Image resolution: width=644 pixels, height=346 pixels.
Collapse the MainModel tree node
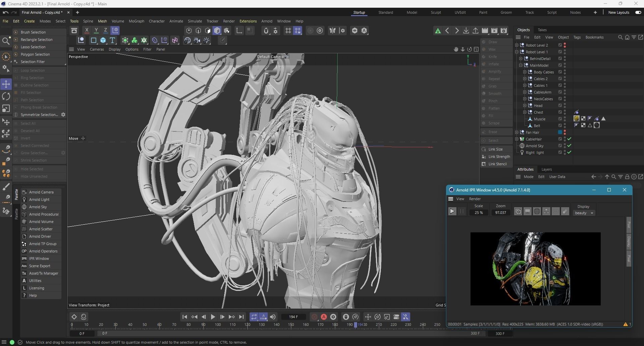click(521, 65)
